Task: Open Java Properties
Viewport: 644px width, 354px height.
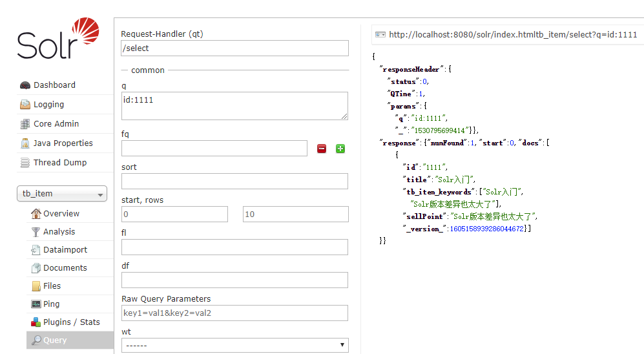Action: (x=63, y=143)
